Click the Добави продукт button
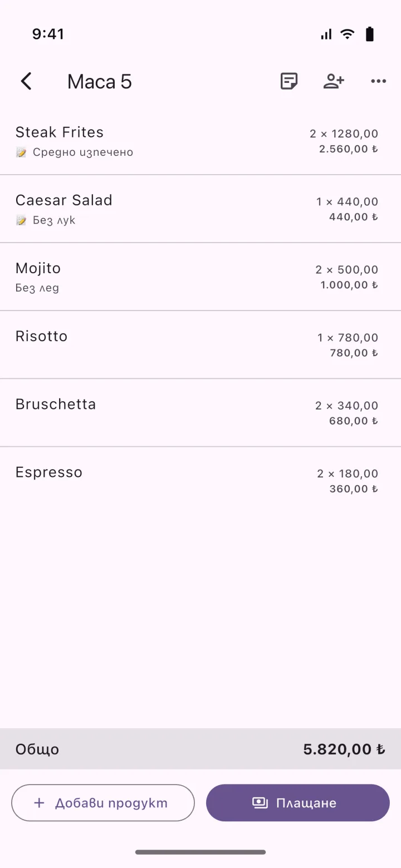This screenshot has height=868, width=401. (103, 802)
